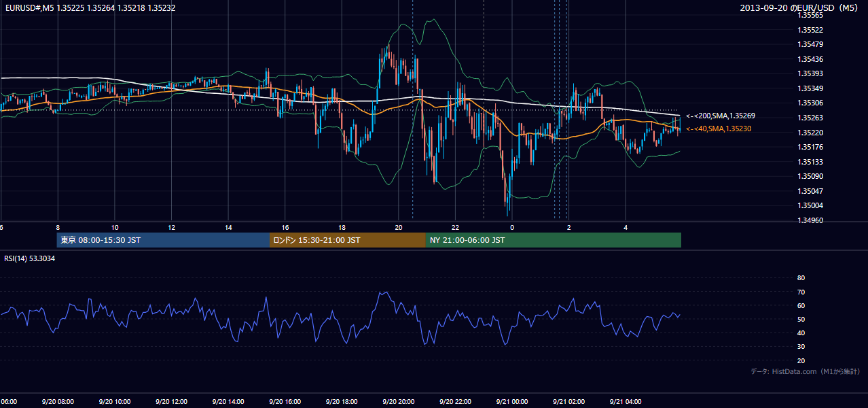Click the <-<200,SMA,1.35269 indicator label
The image size is (868, 408).
(720, 116)
